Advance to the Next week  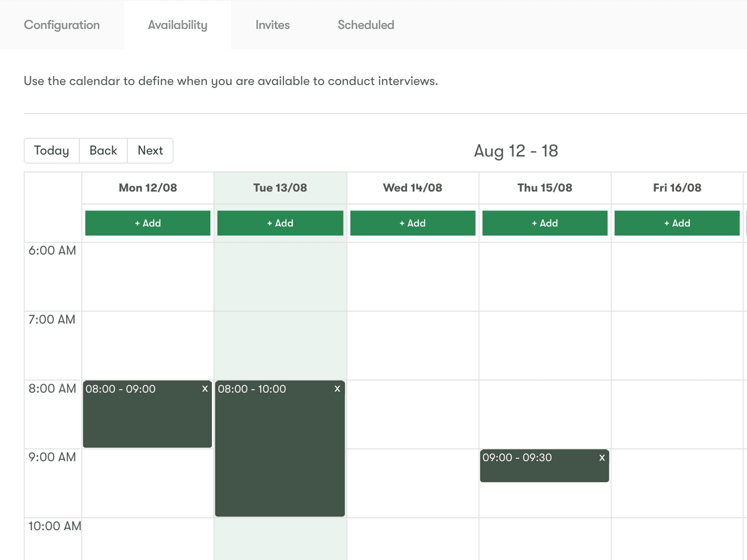150,151
